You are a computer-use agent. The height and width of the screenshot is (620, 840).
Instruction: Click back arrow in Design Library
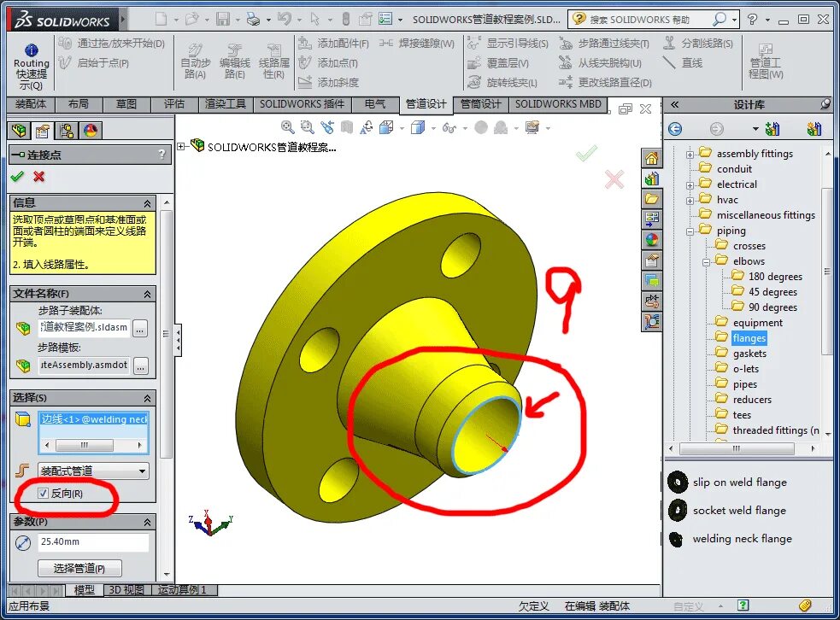coord(675,128)
